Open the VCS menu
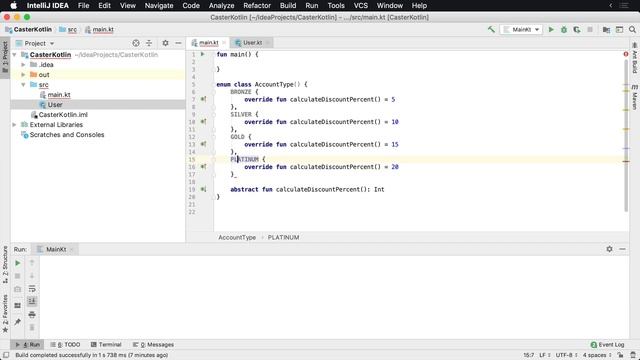Viewport: 640px width, 360px height. (360, 6)
